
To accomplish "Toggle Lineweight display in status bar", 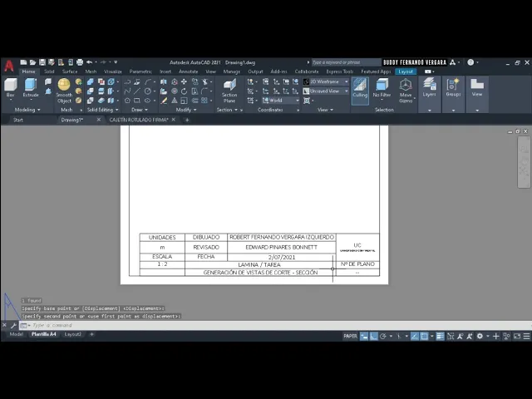I will pos(440,336).
